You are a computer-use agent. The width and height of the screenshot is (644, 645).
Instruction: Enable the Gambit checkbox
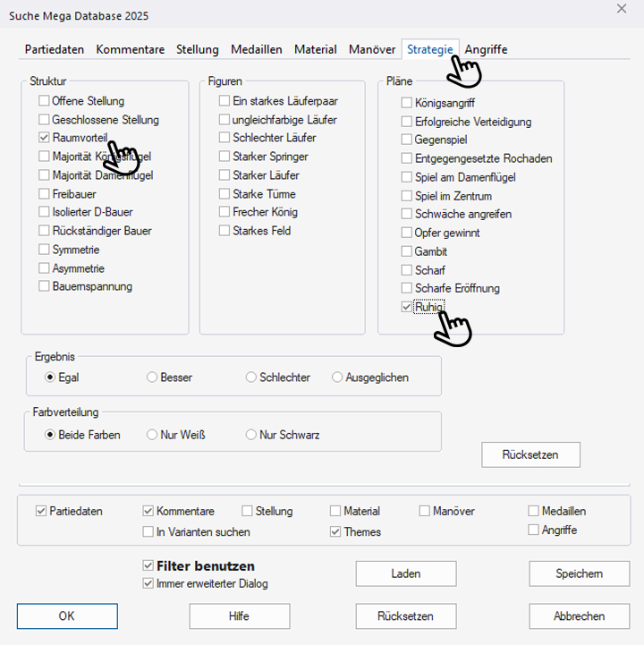[x=407, y=252]
